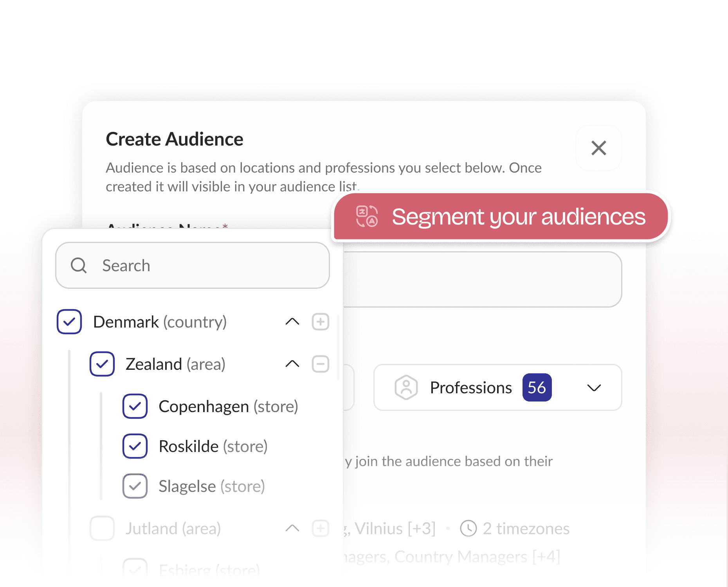Click the Vilnius [+3] text
Screen dimensions: 728x587
click(x=395, y=528)
